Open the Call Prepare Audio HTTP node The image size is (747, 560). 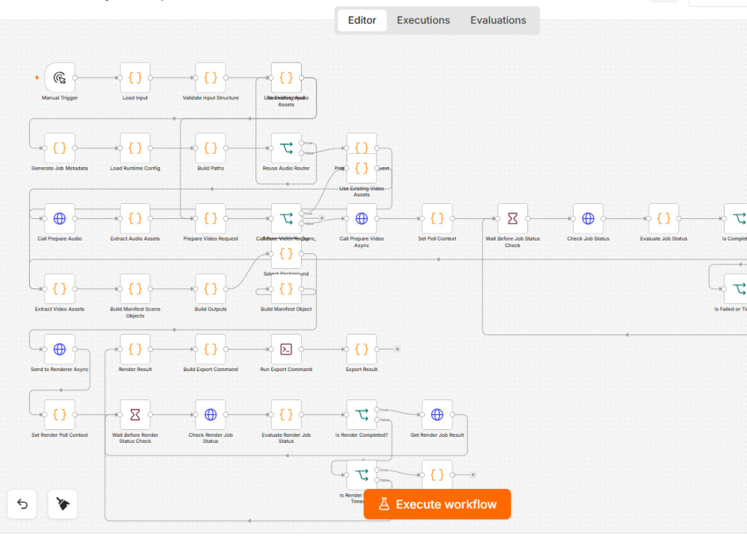[x=60, y=219]
